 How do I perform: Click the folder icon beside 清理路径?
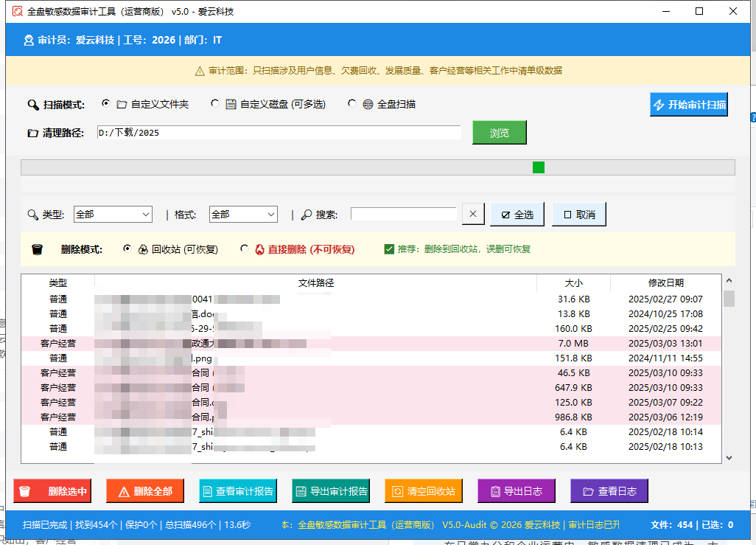[32, 133]
